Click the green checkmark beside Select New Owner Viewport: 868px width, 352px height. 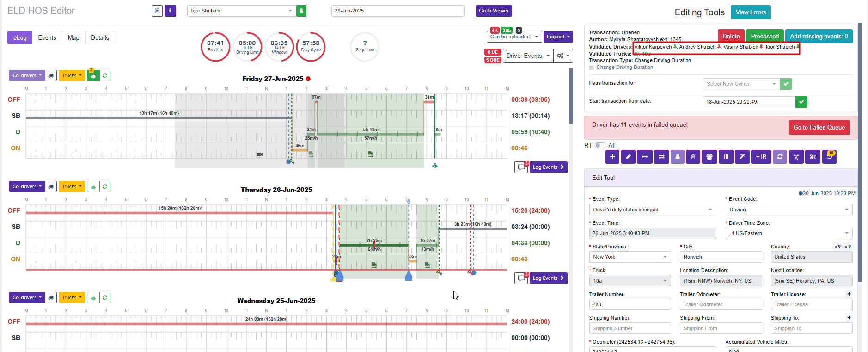pyautogui.click(x=786, y=84)
